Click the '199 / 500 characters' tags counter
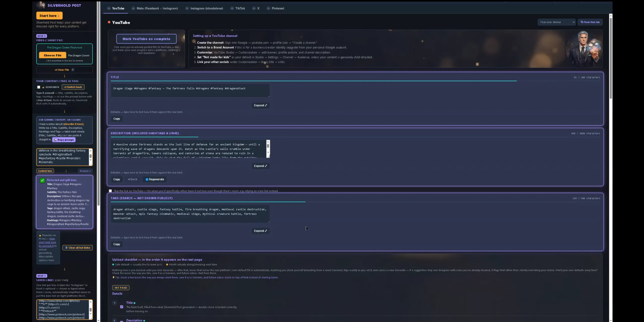 [586, 198]
